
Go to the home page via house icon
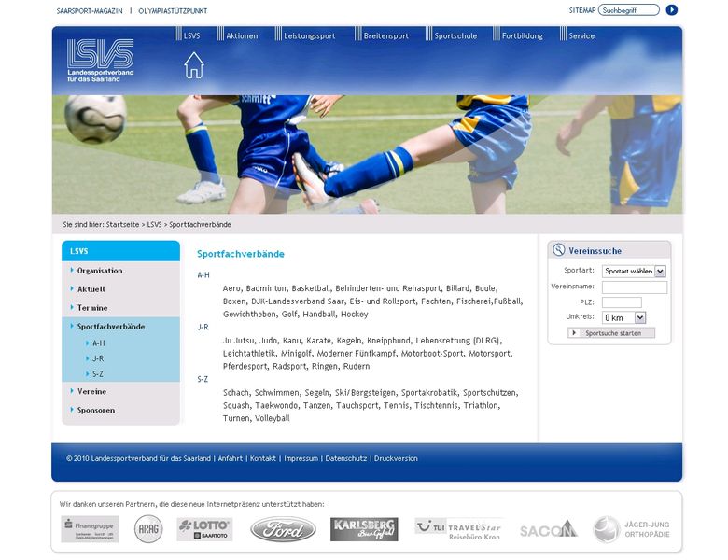coord(193,65)
